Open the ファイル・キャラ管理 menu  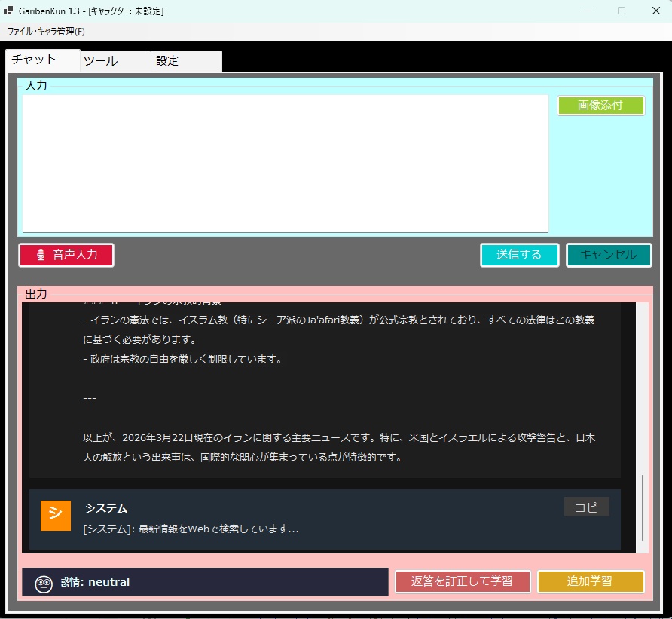[45, 32]
